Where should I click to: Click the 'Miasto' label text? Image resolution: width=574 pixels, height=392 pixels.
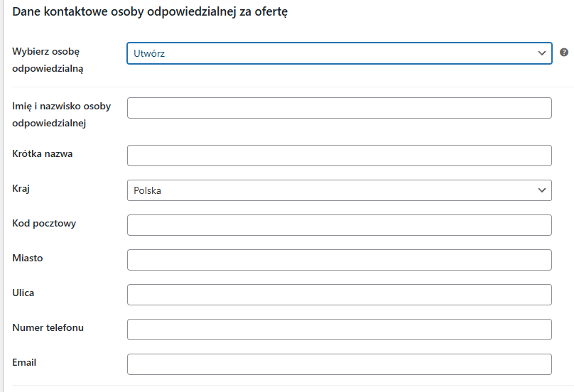28,258
